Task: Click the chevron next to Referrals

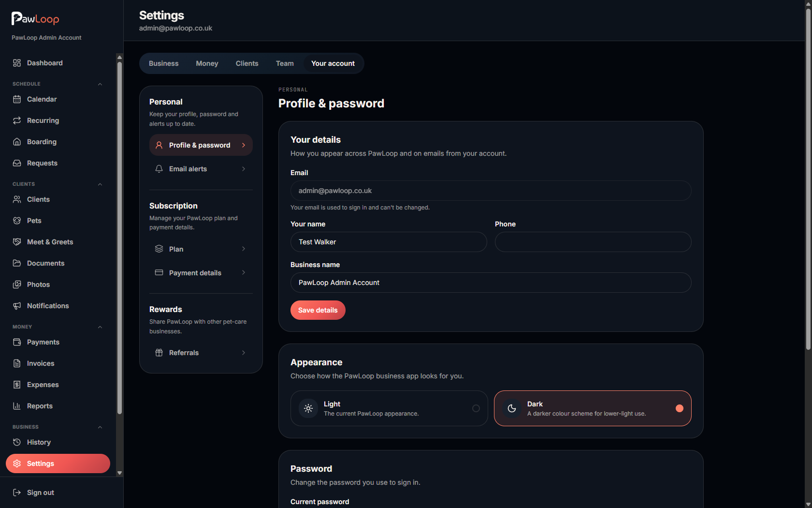Action: pos(244,353)
